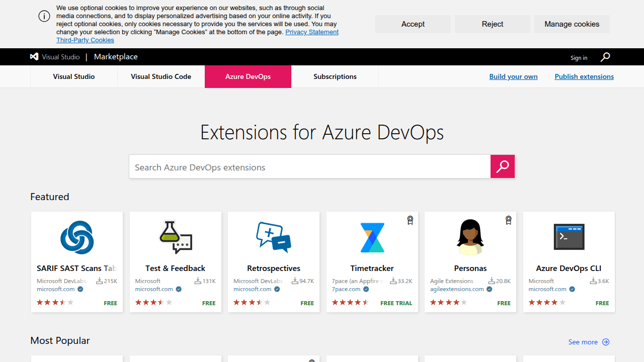Click microsoft.com domain on Retrospectives card
Screen dimensions: 644x362
click(253, 289)
